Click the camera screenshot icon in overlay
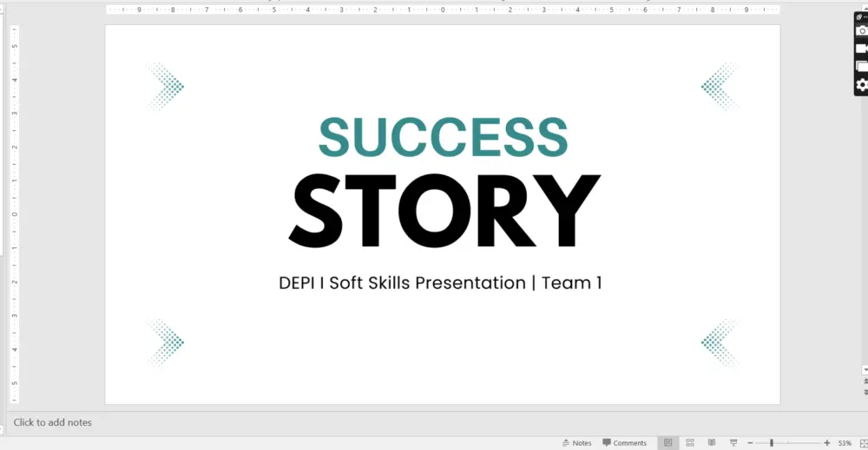Screen dimensions: 868x450 pyautogui.click(x=862, y=31)
